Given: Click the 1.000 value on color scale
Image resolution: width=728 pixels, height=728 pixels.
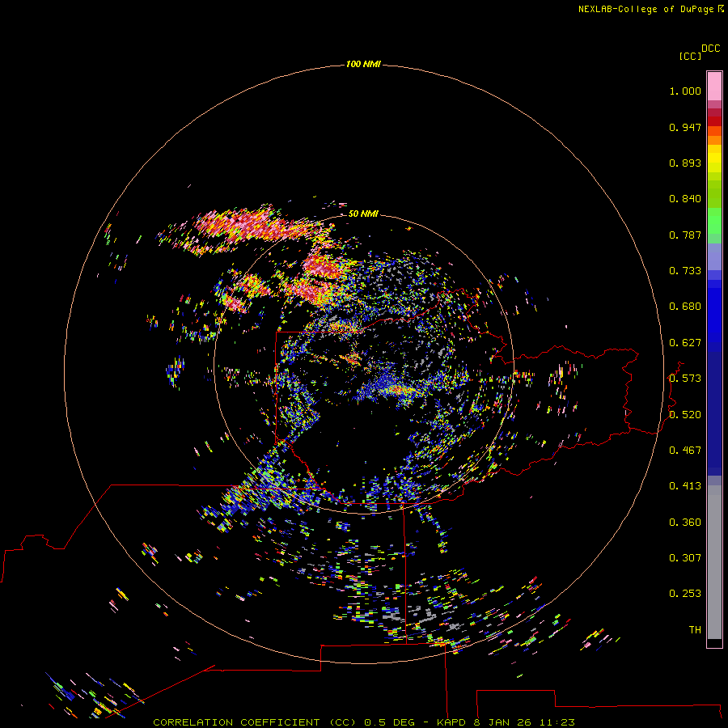Looking at the screenshot, I should [685, 91].
